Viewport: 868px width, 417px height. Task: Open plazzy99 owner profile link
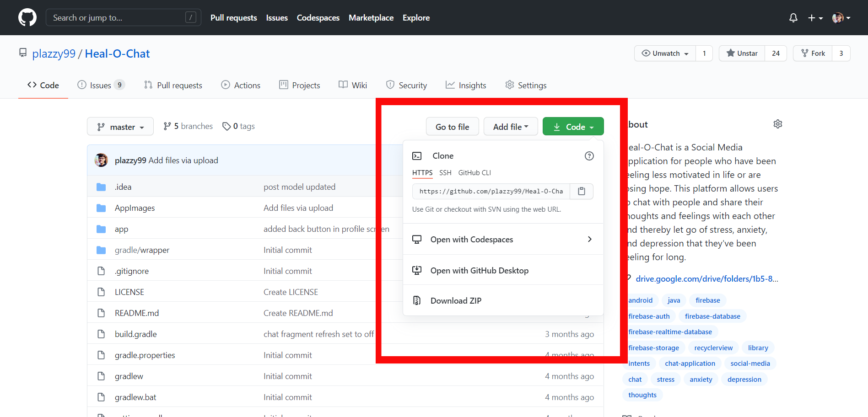(x=54, y=53)
